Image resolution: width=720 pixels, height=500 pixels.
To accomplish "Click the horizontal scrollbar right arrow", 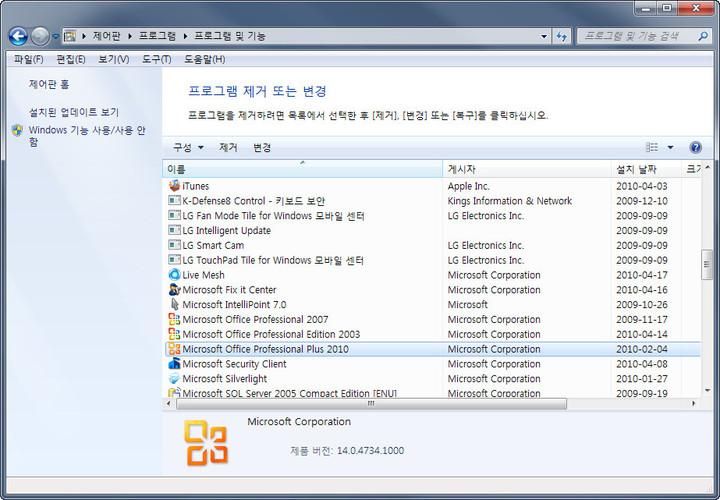I will point(693,404).
